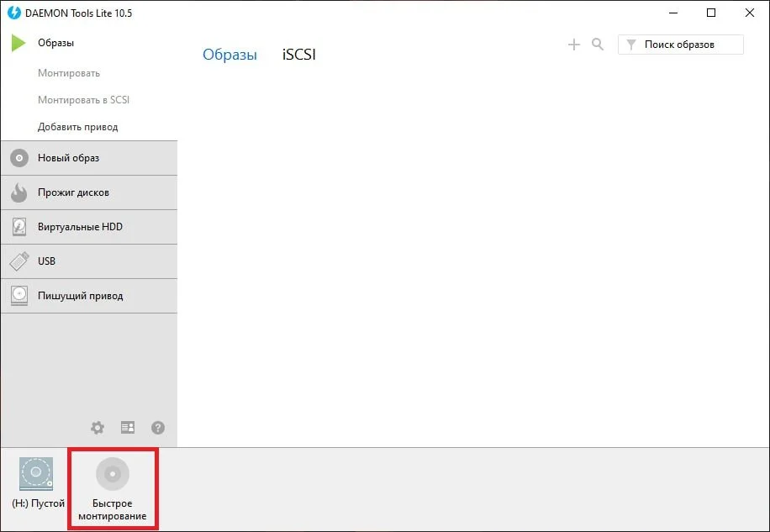Screen dimensions: 770x532
Task: Open settings via the gear icon
Action: 98,428
